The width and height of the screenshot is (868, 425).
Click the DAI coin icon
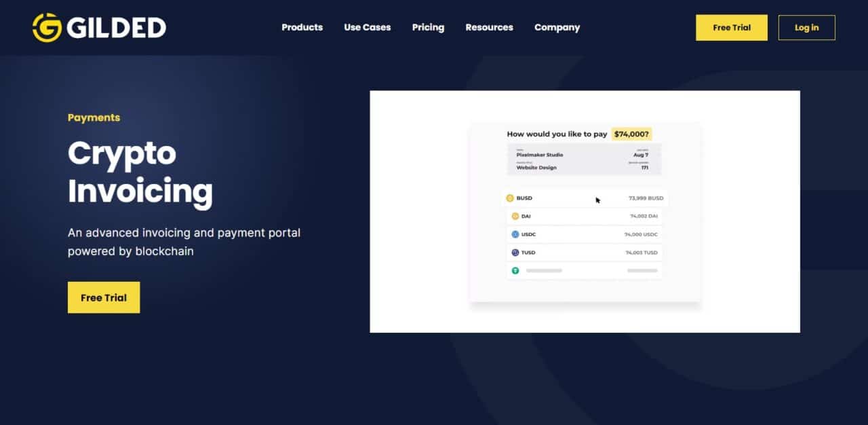click(515, 216)
